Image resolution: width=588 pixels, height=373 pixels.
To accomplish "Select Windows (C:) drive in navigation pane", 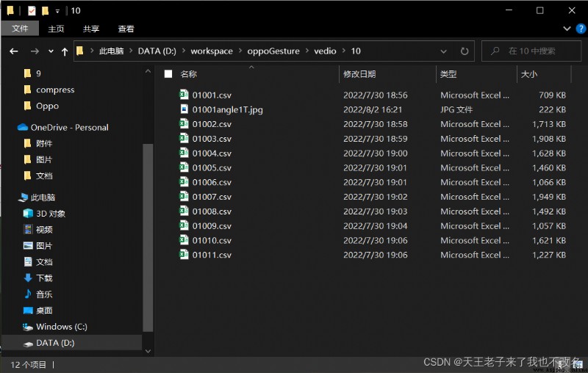I will [x=62, y=327].
